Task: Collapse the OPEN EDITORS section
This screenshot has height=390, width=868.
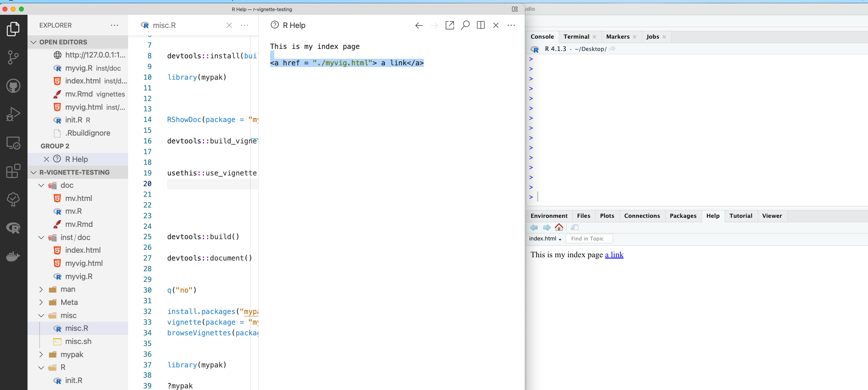Action: pos(34,42)
